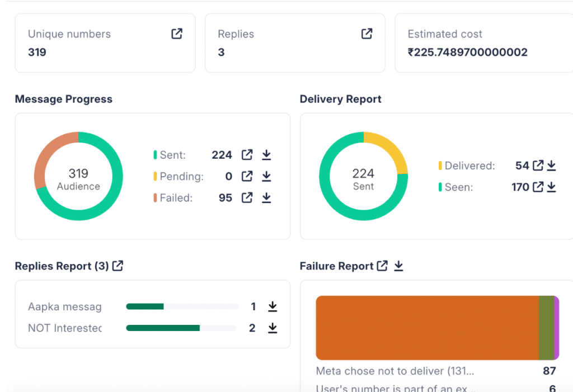
Task: Download the Sent messages report
Action: click(266, 154)
